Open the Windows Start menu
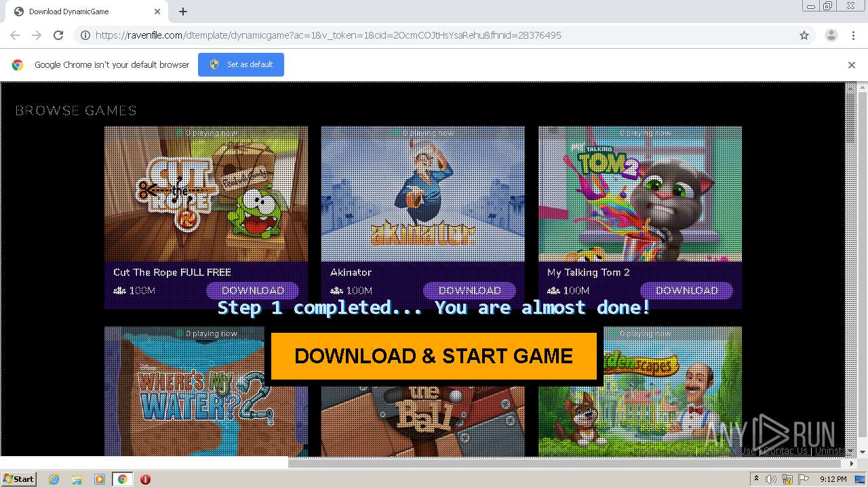 [18, 479]
